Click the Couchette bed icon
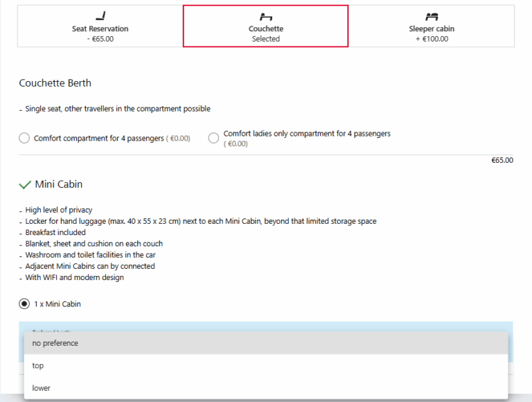Viewport: 532px width, 402px height. [266, 16]
